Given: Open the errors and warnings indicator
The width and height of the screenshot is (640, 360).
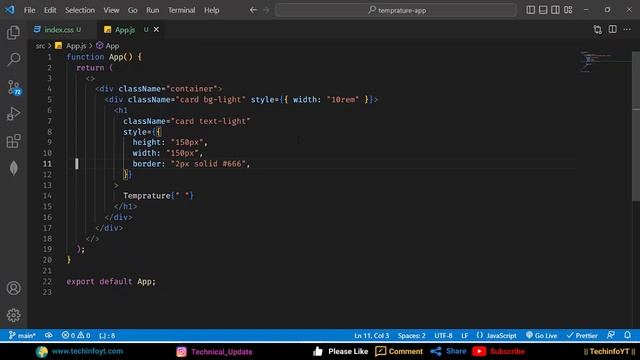Looking at the screenshot, I should tap(76, 336).
